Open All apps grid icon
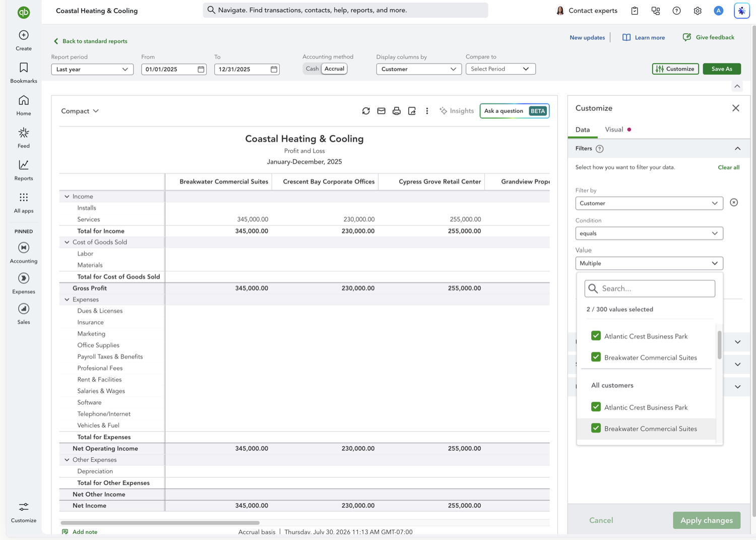Screen dimensions: 756x540 point(24,197)
